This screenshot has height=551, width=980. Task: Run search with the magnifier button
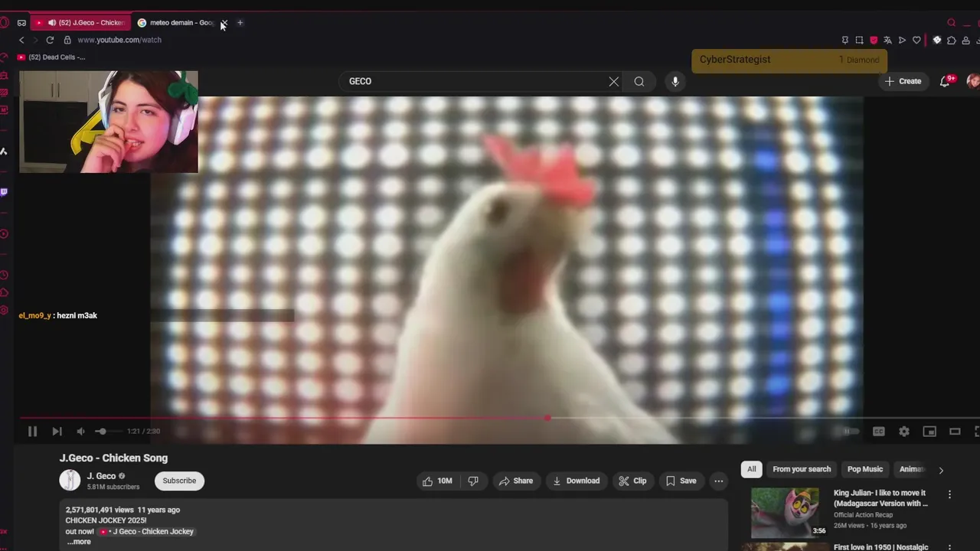(x=639, y=81)
